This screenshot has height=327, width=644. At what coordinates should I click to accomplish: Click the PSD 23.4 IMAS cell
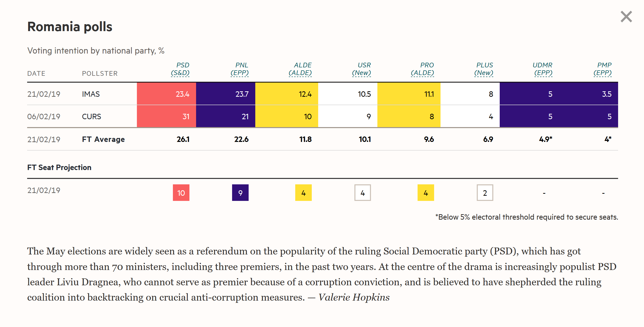pos(166,94)
